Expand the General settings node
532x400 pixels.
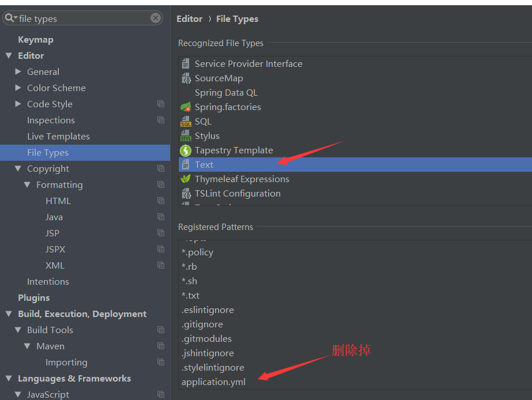18,71
